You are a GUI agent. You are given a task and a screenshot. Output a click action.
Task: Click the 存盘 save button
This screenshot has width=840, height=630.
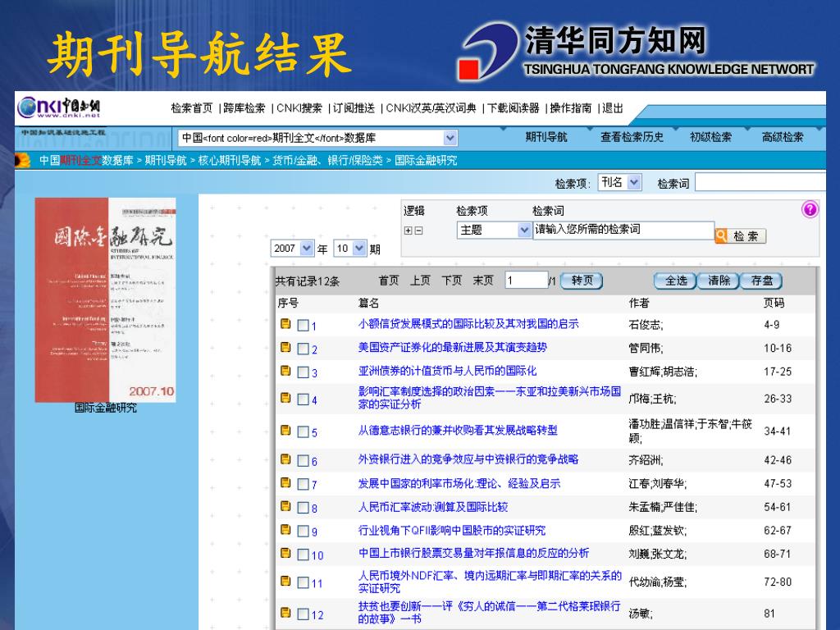click(761, 281)
